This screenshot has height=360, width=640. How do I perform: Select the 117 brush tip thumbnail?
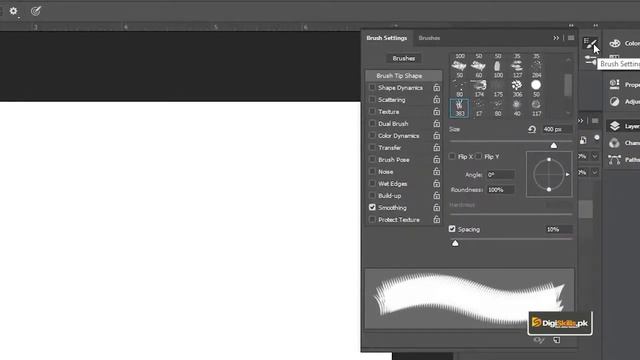[536, 108]
